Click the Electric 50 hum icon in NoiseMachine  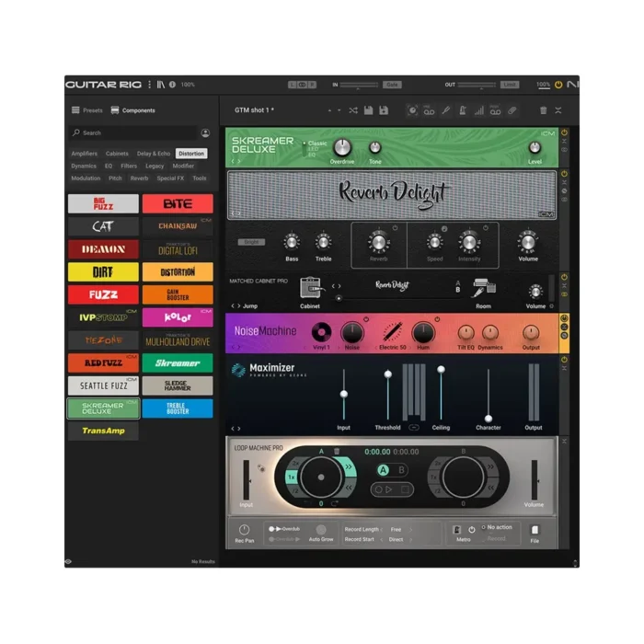[392, 332]
